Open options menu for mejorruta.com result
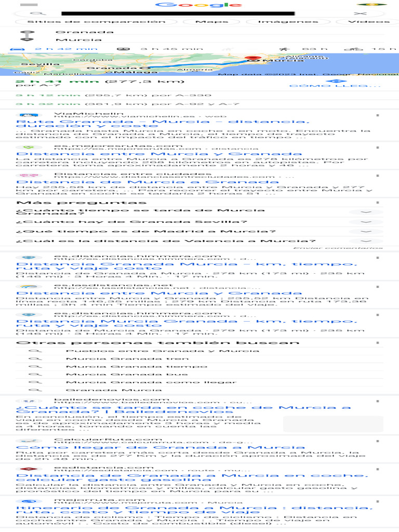The image size is (399, 532). [x=378, y=501]
